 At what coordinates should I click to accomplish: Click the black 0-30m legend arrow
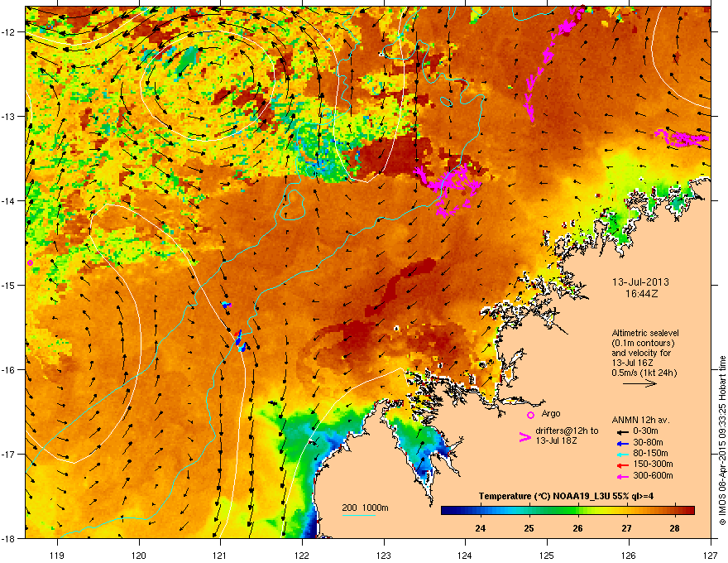coord(621,431)
